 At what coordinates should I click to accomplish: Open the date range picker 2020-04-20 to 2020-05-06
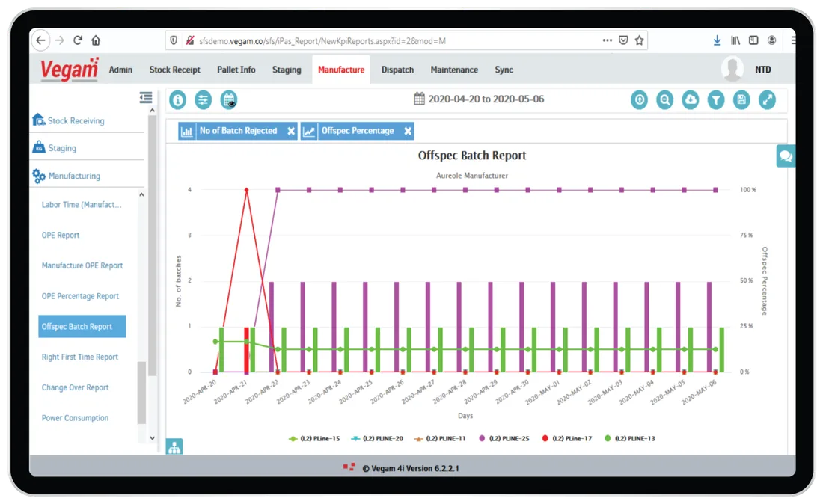click(x=479, y=99)
